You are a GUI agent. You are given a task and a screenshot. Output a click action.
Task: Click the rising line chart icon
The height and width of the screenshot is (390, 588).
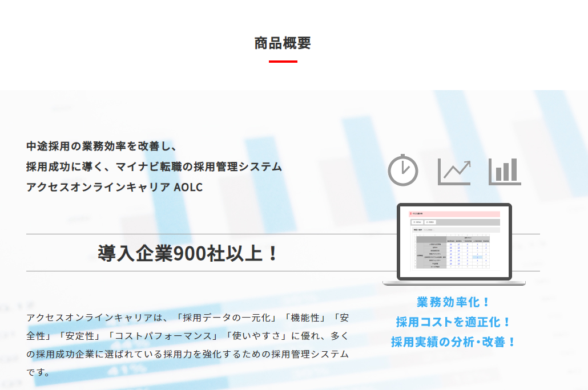(x=454, y=172)
